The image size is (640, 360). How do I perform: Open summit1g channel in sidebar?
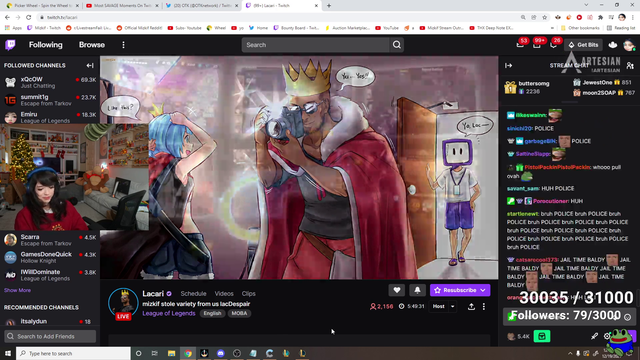50,100
